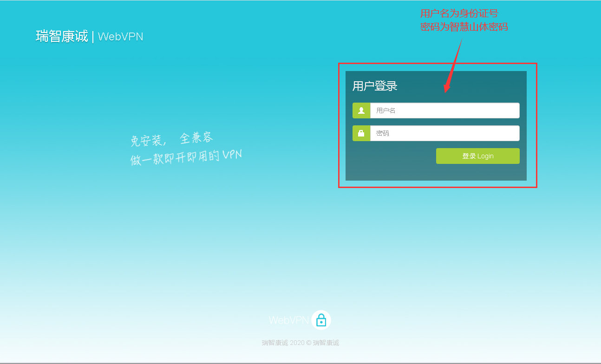This screenshot has width=601, height=364.
Task: Submit with the 登录 Login button
Action: [x=477, y=156]
